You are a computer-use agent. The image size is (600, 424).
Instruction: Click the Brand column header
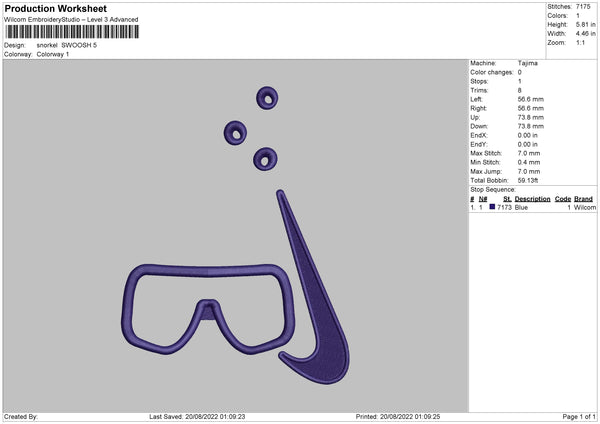(583, 199)
